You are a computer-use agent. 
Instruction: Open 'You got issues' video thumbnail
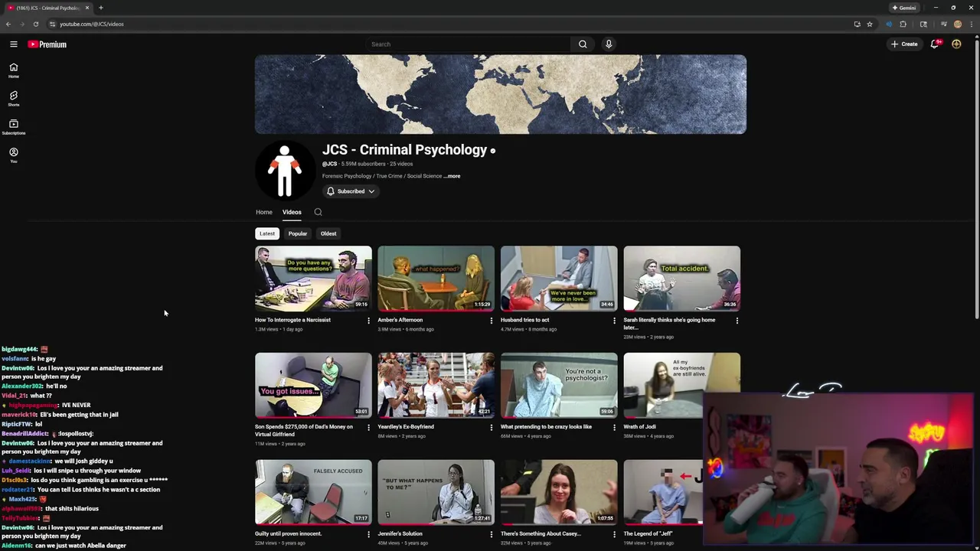pyautogui.click(x=313, y=386)
